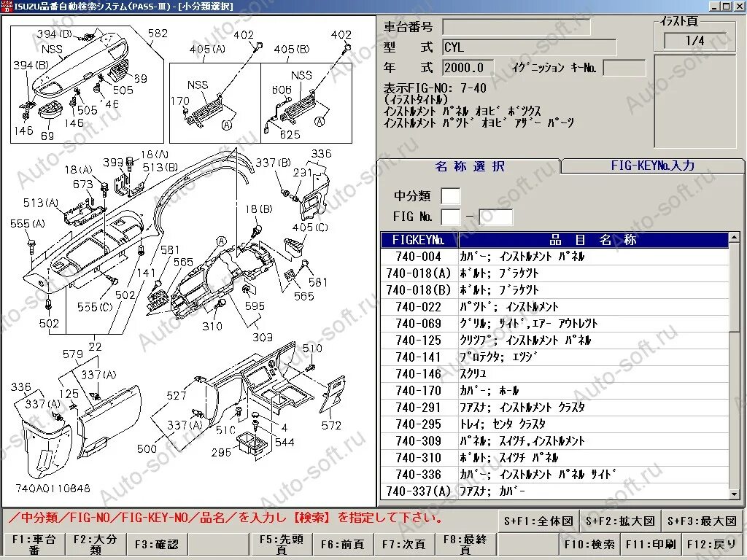The width and height of the screenshot is (747, 560).
Task: Click the F1:車台番 button
Action: pyautogui.click(x=34, y=544)
